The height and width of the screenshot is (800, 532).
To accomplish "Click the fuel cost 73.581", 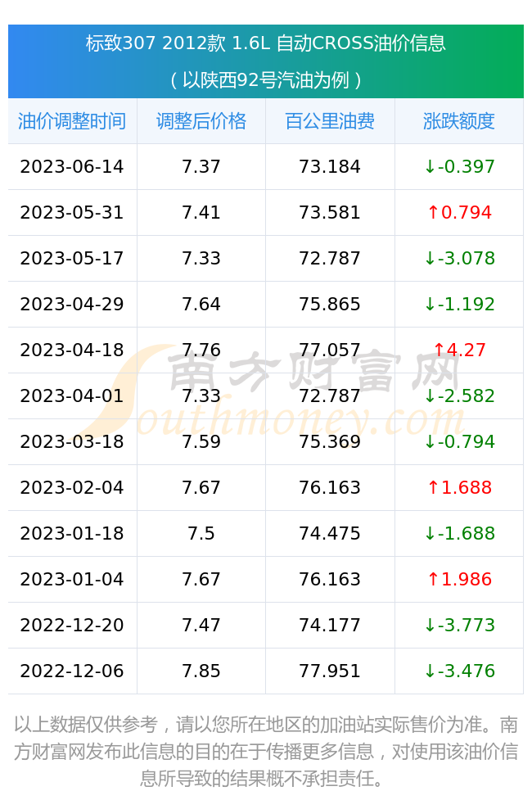I will point(330,213).
